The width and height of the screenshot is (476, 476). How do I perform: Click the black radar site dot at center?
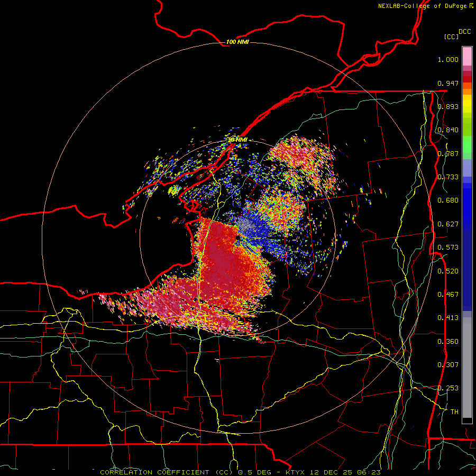237,237
